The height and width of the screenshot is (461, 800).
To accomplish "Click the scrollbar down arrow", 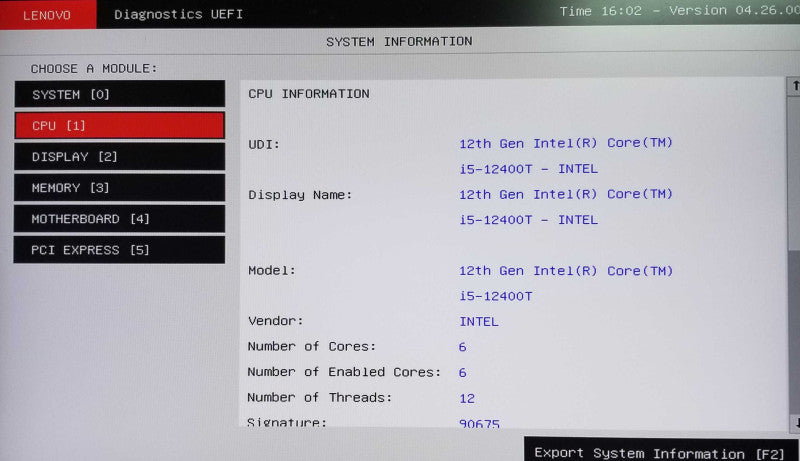I will [795, 422].
